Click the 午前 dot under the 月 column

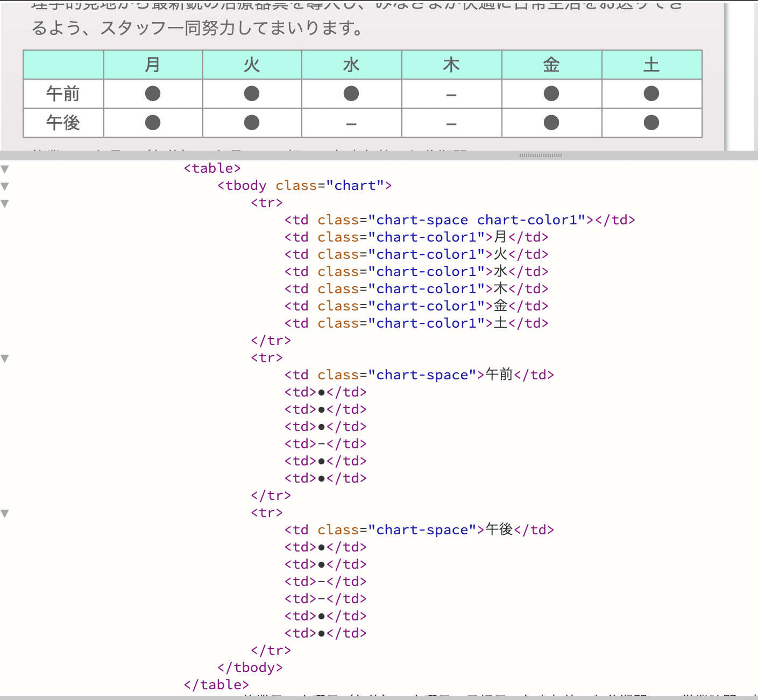153,94
